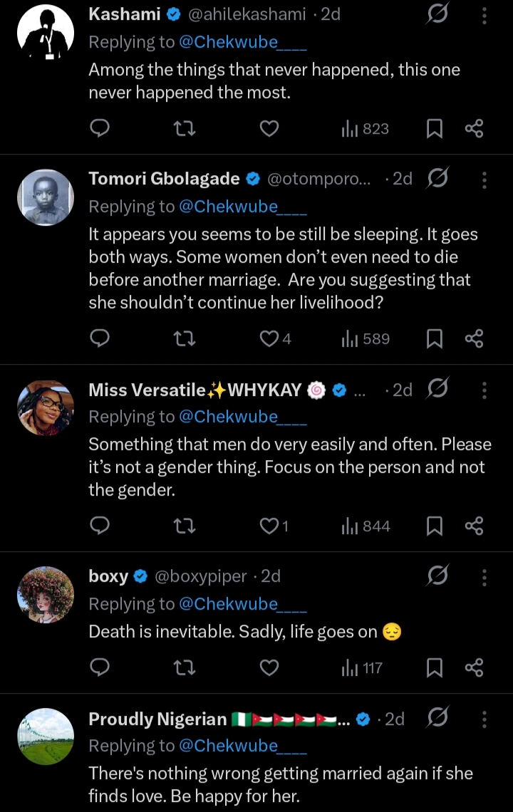Retweet Miss Versatile's reply
The image size is (513, 812).
(x=185, y=526)
